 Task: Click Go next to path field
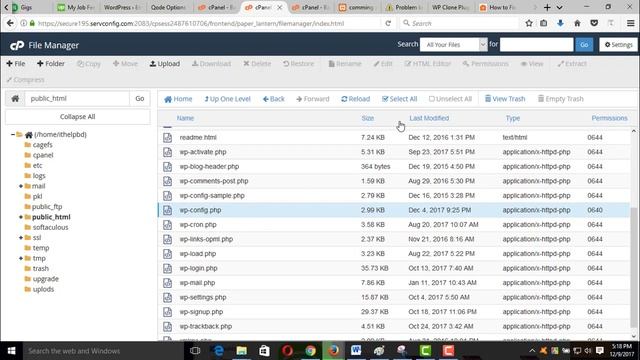140,98
